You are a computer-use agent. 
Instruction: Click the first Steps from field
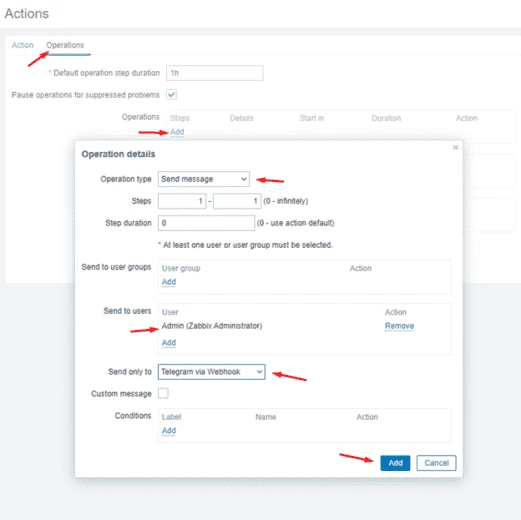pos(182,201)
